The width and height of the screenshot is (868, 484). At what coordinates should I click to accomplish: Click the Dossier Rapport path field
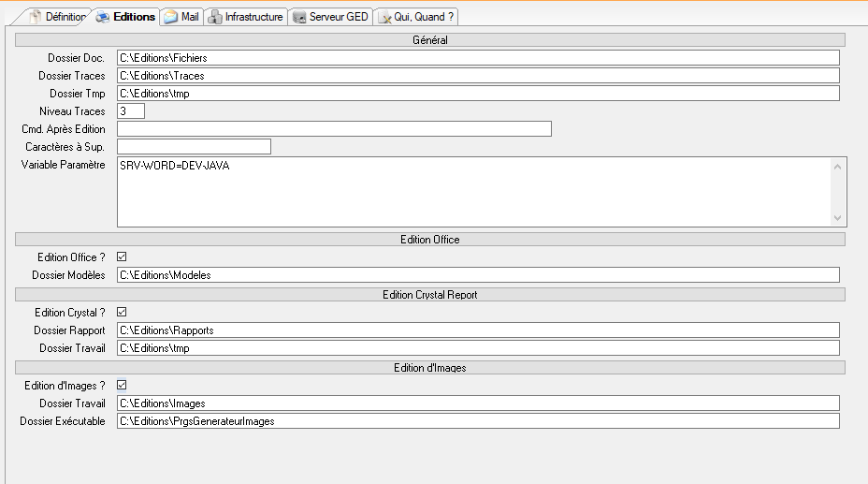click(x=478, y=330)
